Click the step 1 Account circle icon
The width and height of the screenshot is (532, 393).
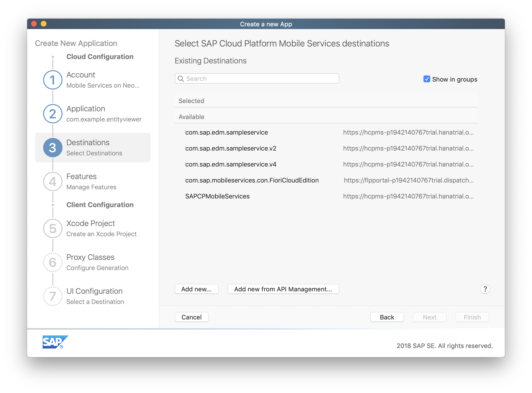click(53, 80)
